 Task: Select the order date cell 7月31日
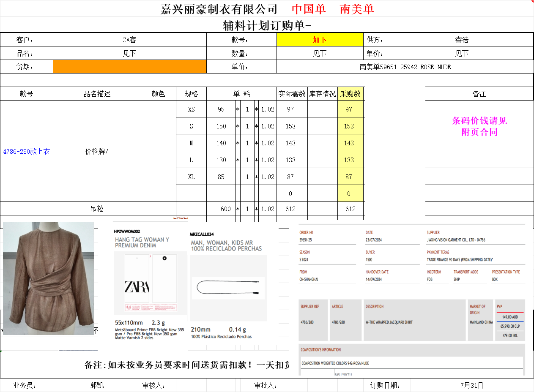471,385
